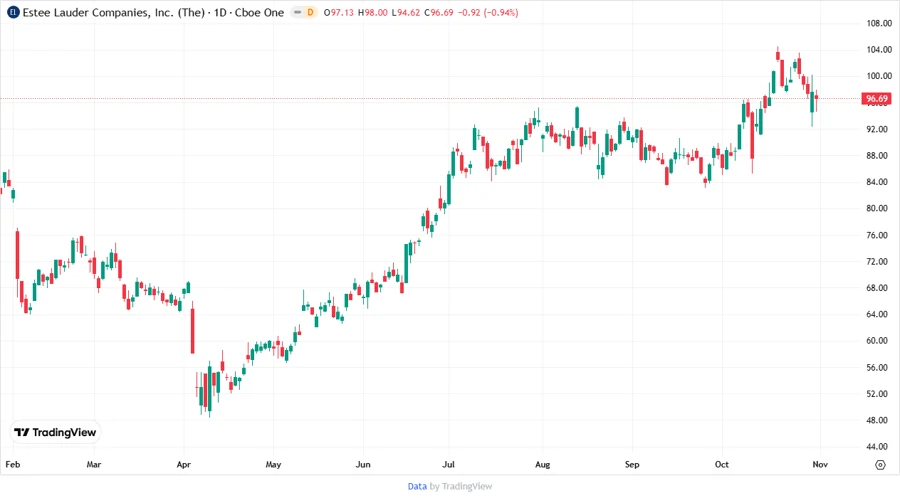
Task: Click the 108.00 price axis label
Action: pos(879,24)
